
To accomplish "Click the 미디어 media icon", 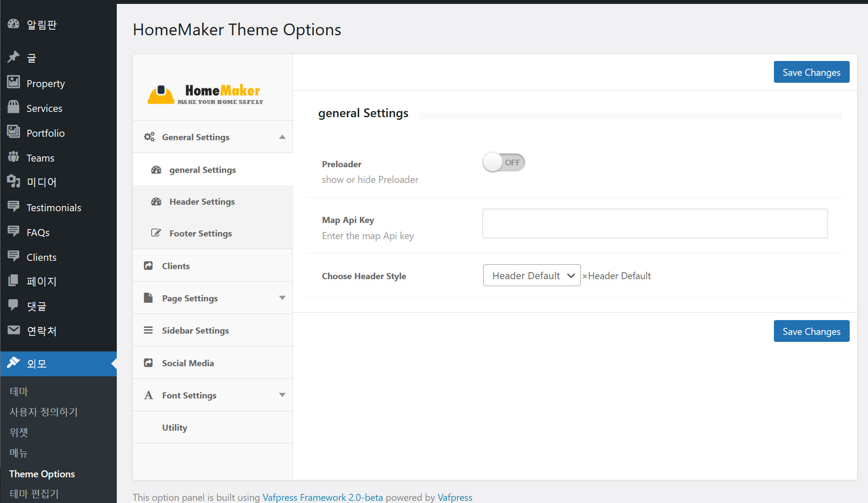I will coord(14,181).
